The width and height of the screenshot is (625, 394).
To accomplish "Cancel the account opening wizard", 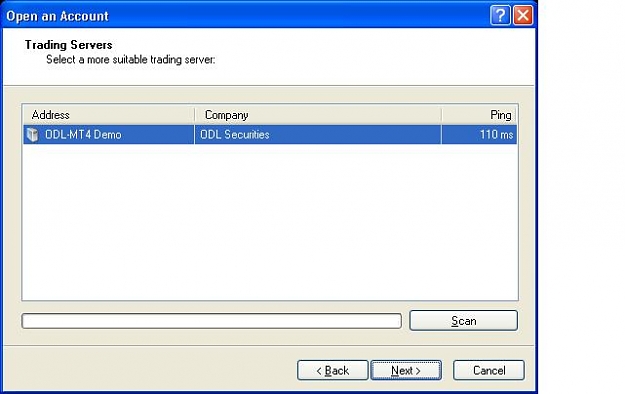I will tap(489, 370).
